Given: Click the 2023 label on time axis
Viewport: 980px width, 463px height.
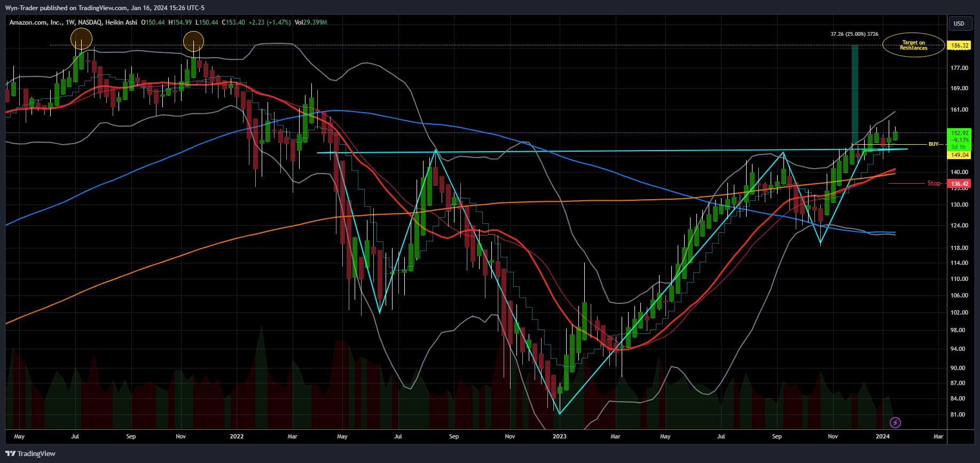Looking at the screenshot, I should [560, 436].
